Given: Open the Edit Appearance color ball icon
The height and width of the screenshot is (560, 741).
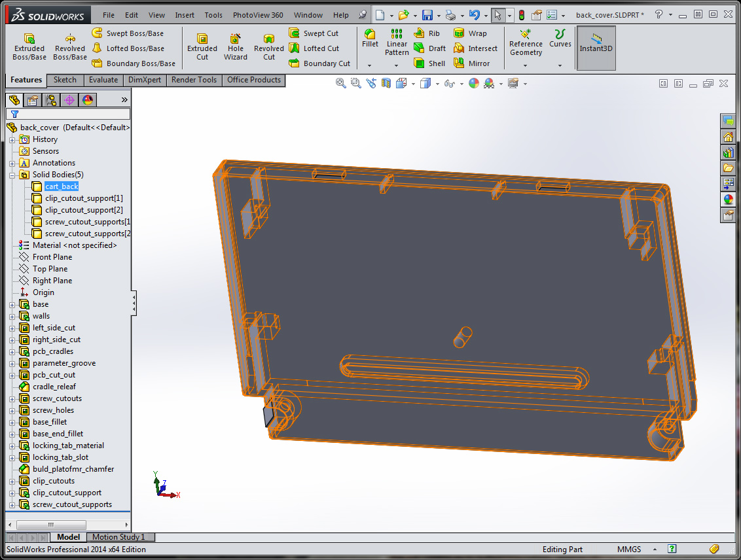Looking at the screenshot, I should point(473,84).
